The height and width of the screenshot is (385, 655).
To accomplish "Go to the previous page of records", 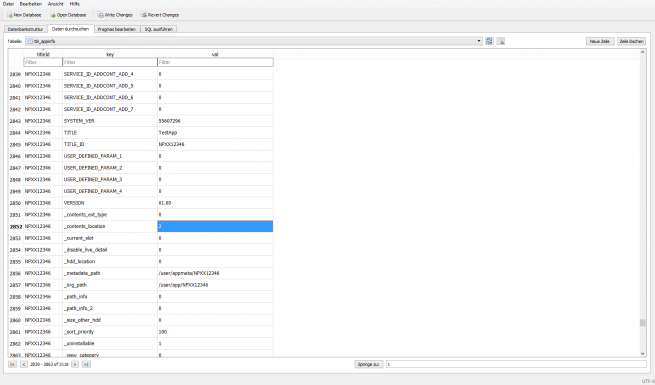I will [24, 365].
